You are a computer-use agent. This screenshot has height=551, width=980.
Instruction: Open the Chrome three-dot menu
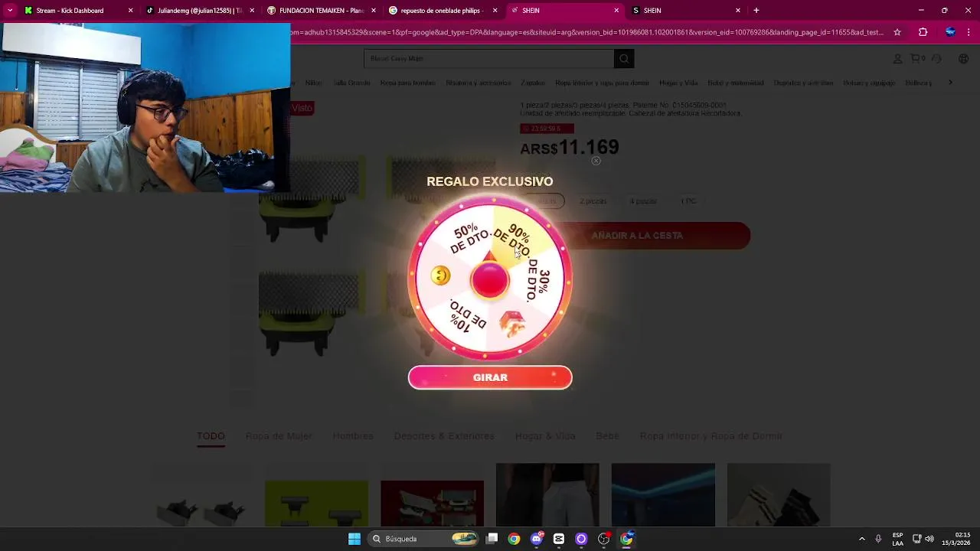[969, 32]
